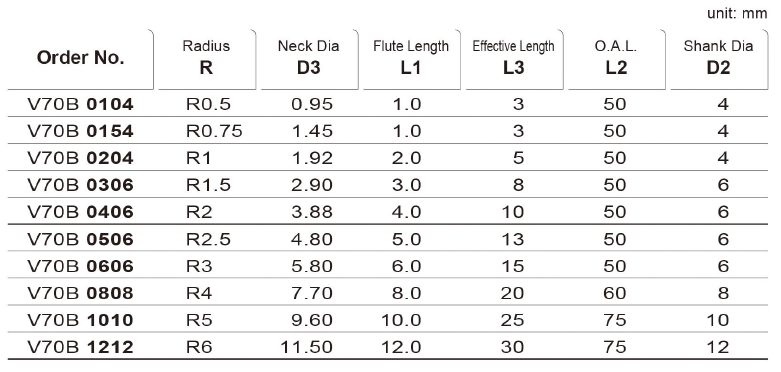Click the Shank Dia D2 header
Viewport: 781px width, 372px height.
click(x=718, y=58)
